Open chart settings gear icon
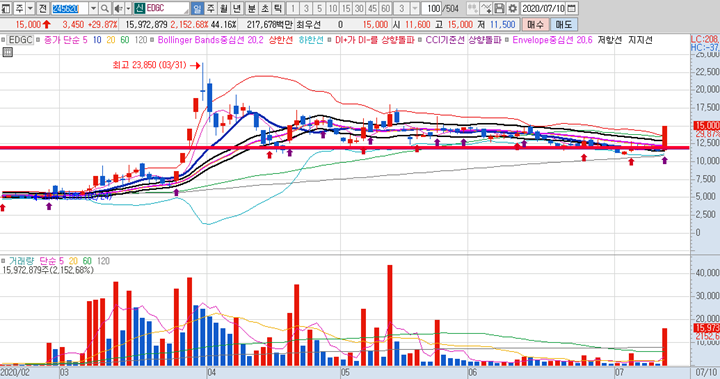This screenshot has height=379, width=720. (512, 8)
